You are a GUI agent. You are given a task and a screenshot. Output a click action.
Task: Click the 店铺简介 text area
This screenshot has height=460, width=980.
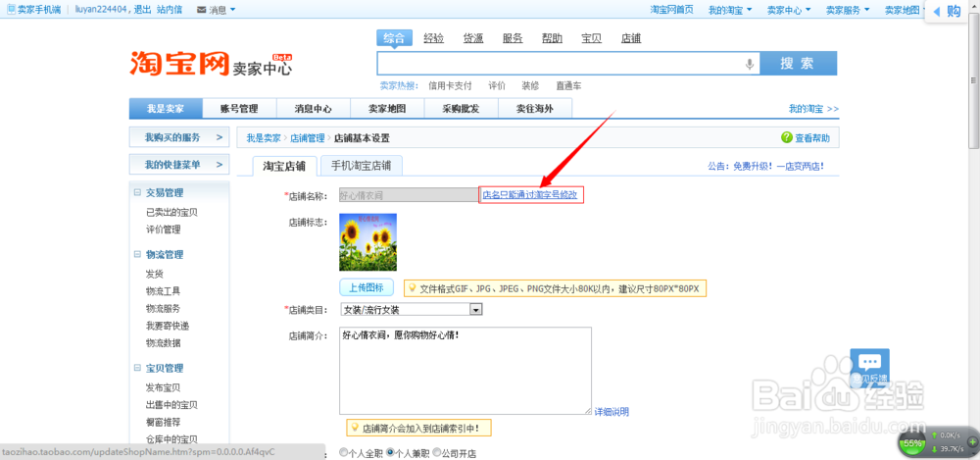pos(465,371)
